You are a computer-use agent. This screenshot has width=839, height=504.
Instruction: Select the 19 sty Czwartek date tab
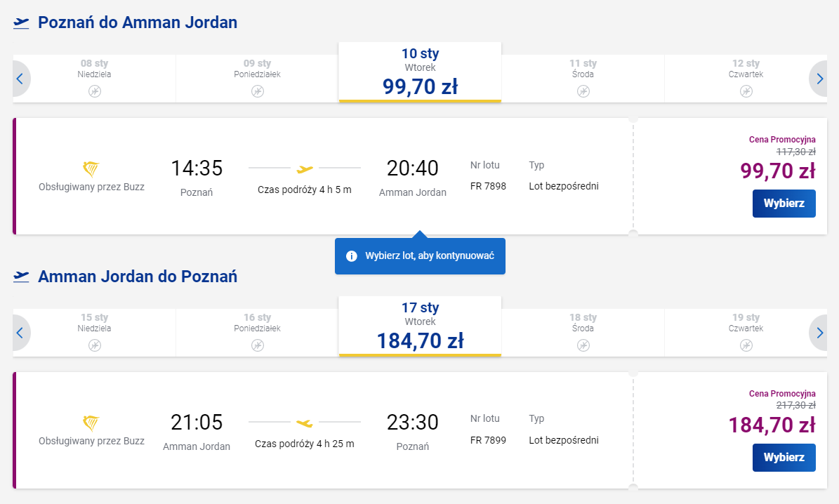pyautogui.click(x=746, y=329)
